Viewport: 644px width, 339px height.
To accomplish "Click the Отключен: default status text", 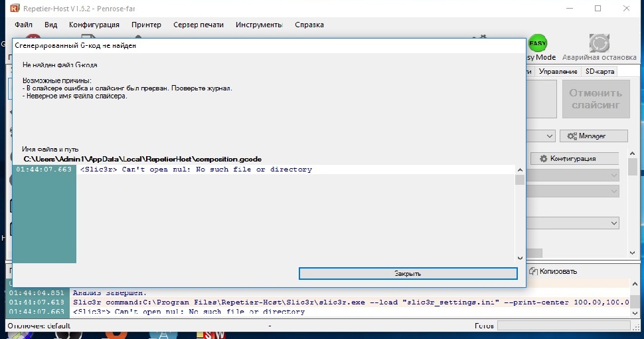I will (39, 326).
